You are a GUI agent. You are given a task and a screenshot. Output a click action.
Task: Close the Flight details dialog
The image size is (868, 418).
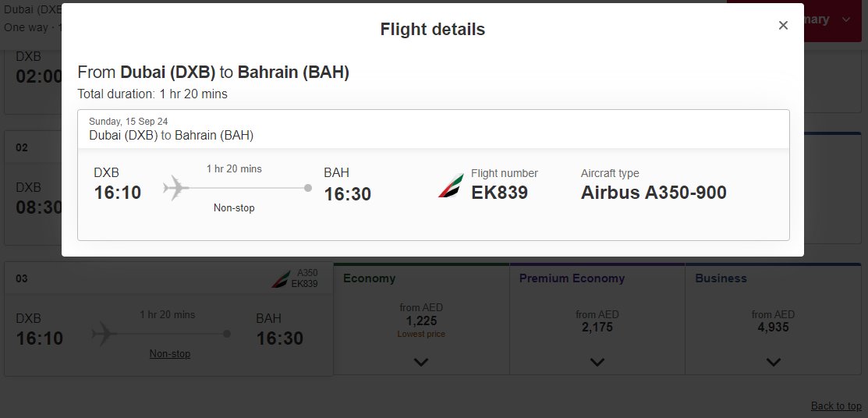pos(783,25)
